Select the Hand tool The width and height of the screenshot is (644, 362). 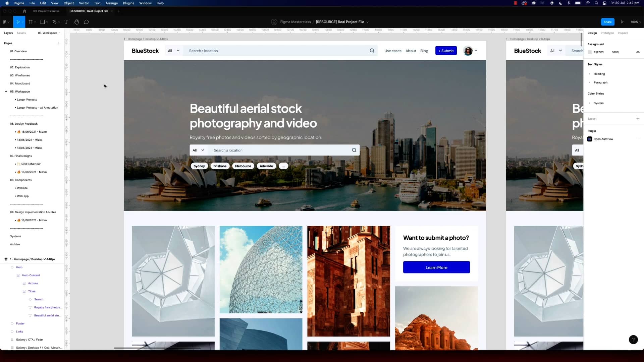tap(76, 22)
